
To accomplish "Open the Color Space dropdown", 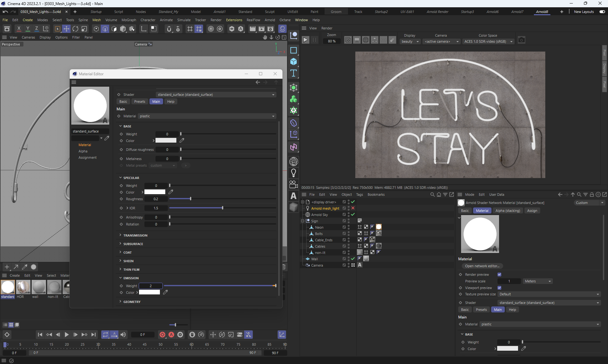I will tap(488, 41).
